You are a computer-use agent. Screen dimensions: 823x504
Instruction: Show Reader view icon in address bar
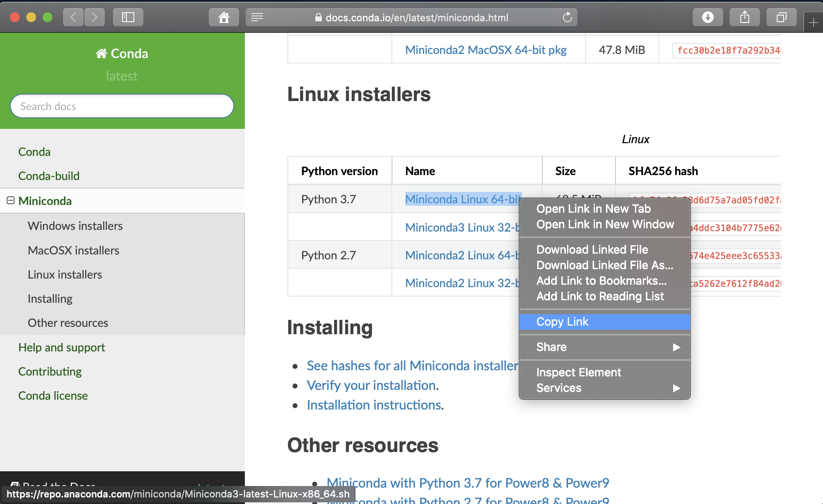(x=257, y=17)
